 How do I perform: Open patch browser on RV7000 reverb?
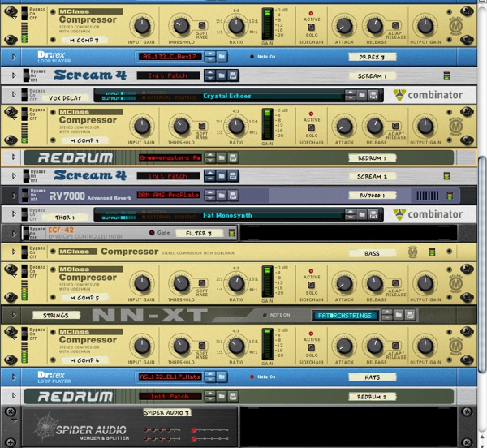[x=222, y=195]
